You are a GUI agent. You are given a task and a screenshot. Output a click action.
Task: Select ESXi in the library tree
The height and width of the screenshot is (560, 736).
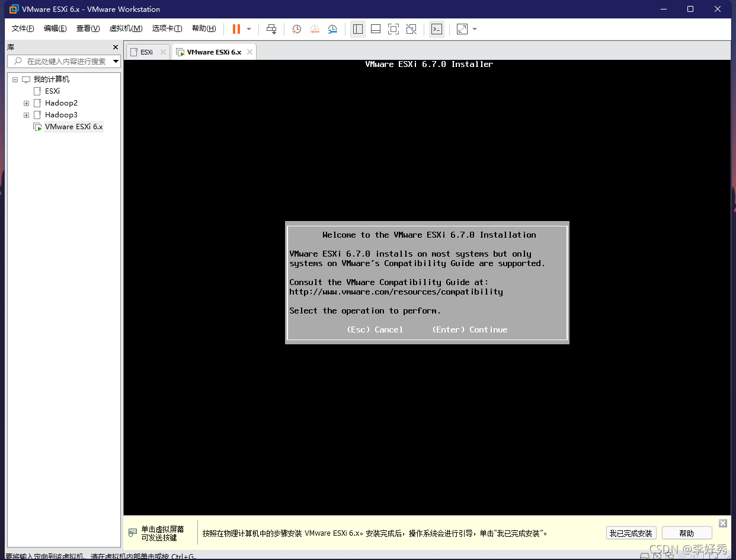click(x=52, y=91)
